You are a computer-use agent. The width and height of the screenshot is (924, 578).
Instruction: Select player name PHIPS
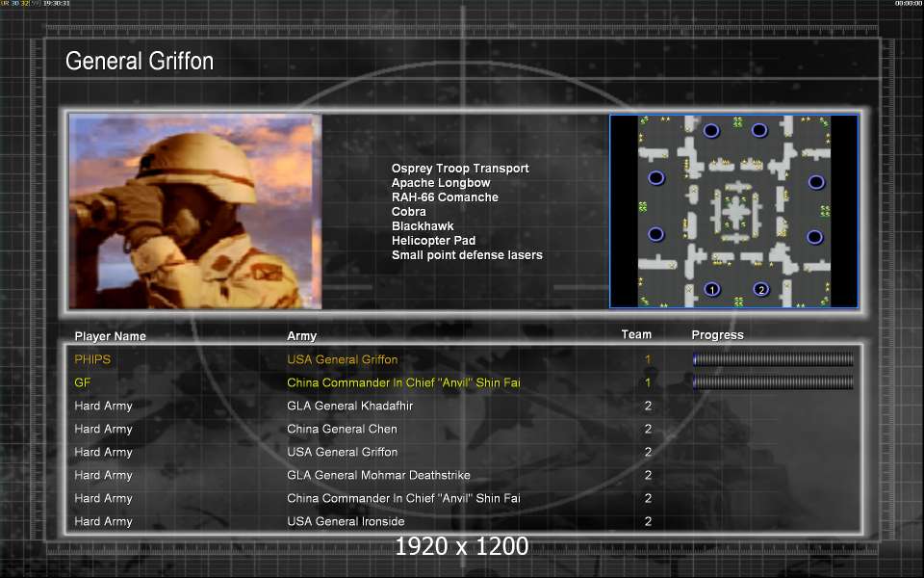pyautogui.click(x=92, y=359)
